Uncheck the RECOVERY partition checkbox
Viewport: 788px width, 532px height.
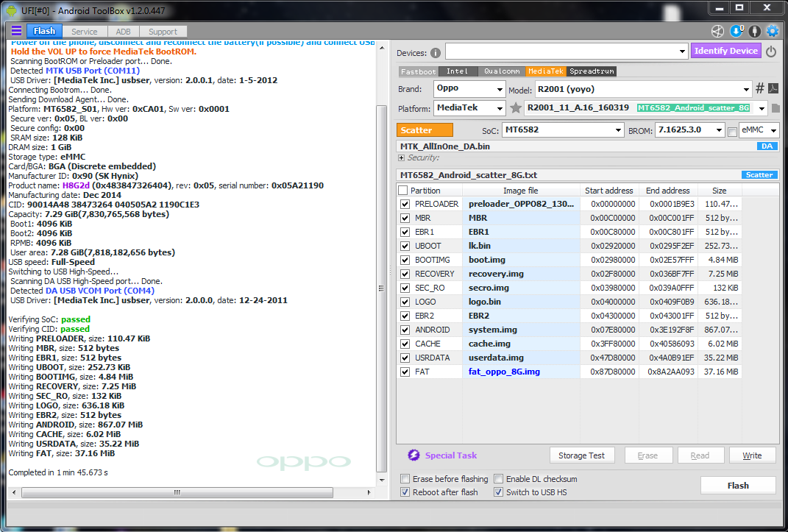[x=405, y=274]
